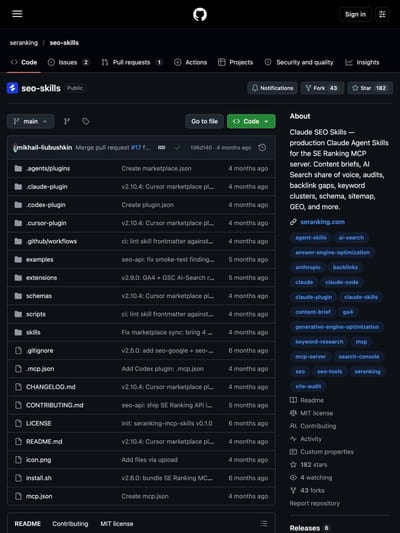The image size is (400, 533).
Task: Open the seo-skills breadcrumb link
Action: tap(64, 43)
